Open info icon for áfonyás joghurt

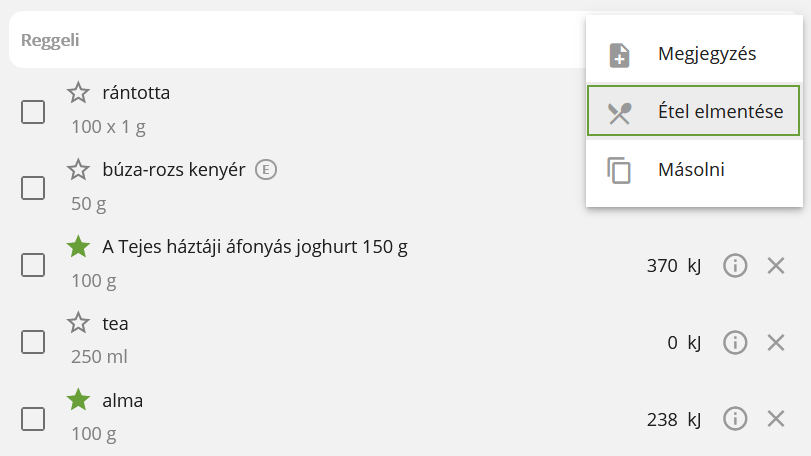[x=735, y=266]
